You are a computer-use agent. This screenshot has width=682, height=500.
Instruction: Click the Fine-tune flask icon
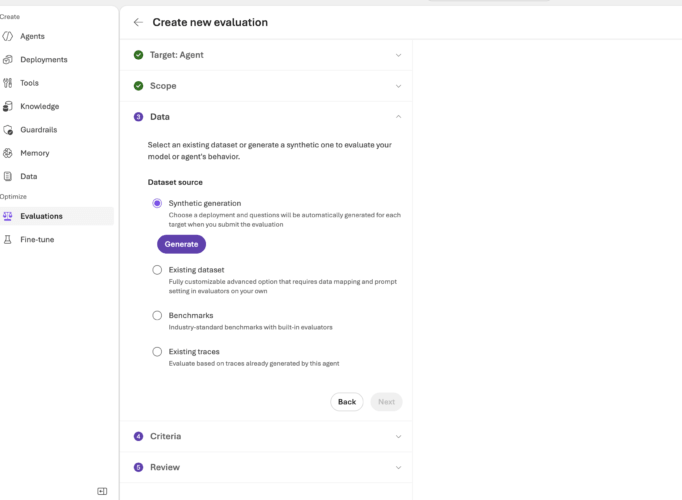click(7, 240)
